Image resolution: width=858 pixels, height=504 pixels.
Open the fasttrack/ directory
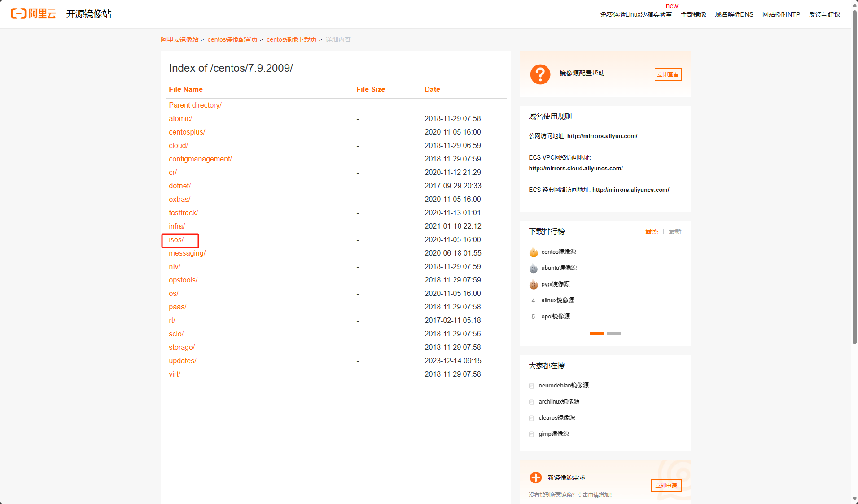[x=184, y=213]
